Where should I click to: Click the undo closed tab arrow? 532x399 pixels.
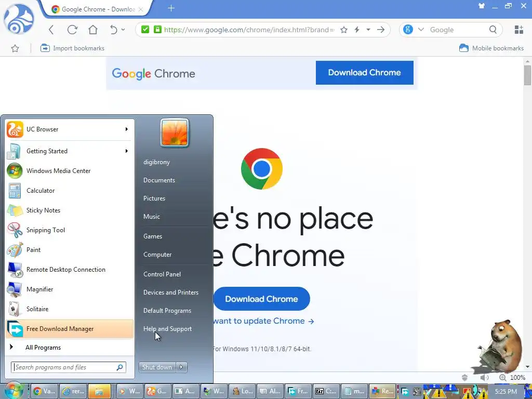[114, 30]
